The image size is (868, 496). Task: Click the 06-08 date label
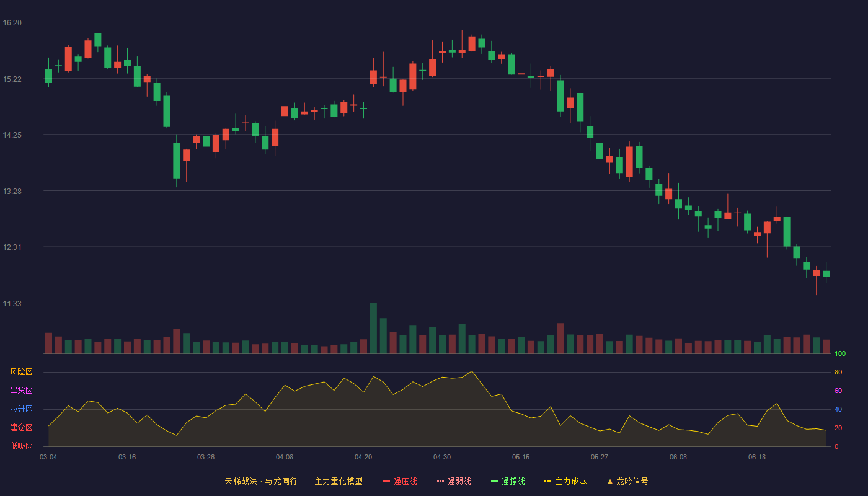[x=678, y=457]
